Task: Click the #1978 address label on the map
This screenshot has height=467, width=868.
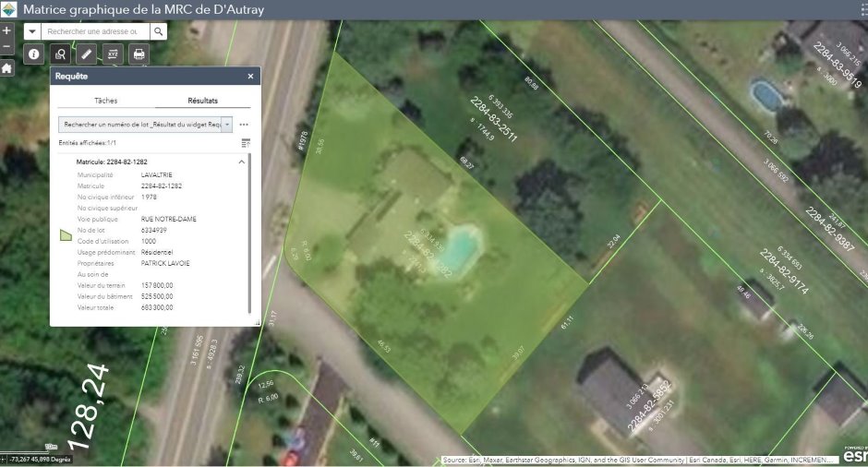Action: (302, 140)
